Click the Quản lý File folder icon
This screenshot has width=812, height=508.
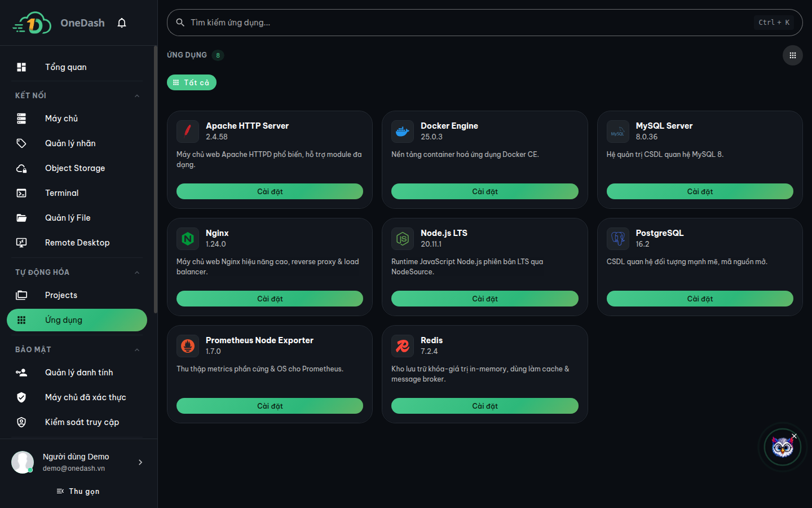21,218
